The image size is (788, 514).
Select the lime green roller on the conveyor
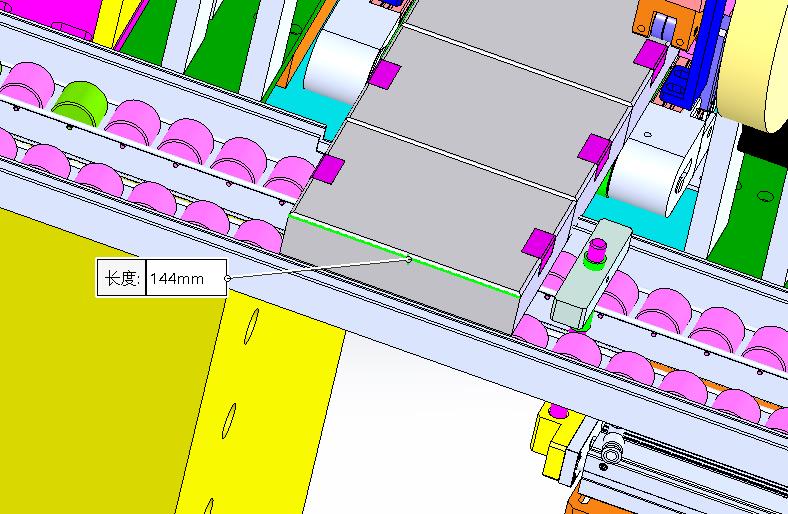tap(80, 104)
